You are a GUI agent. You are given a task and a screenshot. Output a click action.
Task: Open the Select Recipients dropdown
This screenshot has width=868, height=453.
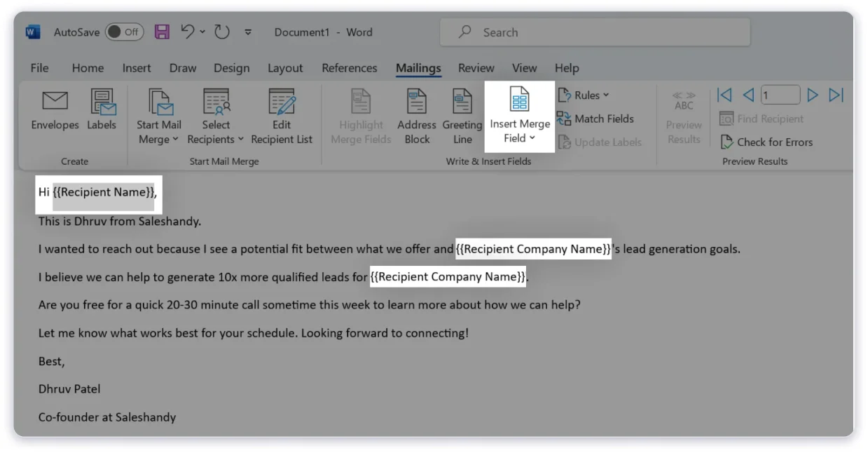tap(216, 116)
